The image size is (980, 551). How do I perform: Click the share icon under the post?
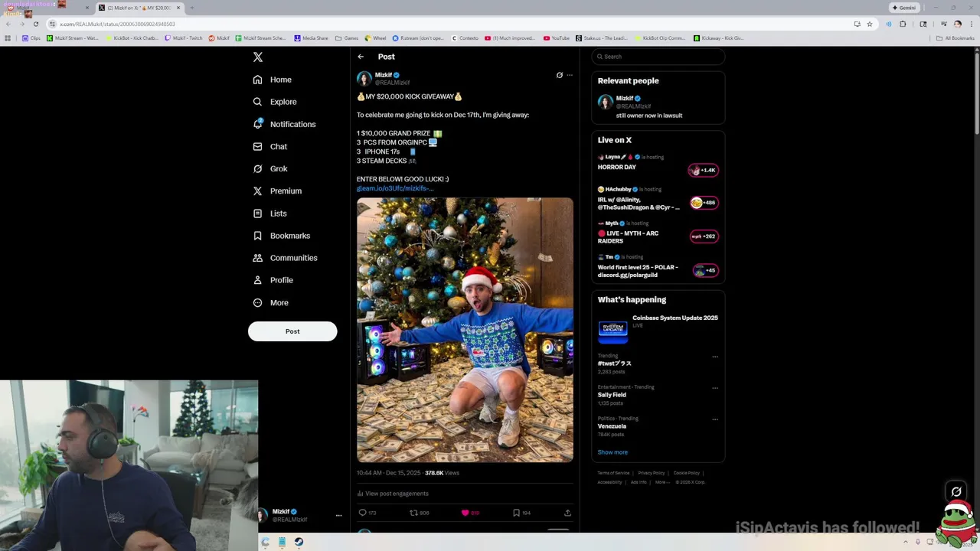tap(567, 513)
